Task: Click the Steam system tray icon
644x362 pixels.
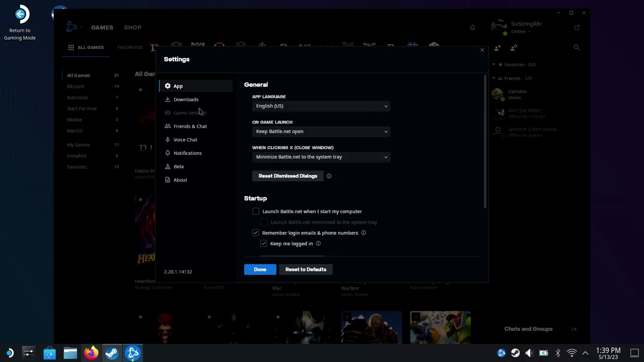Action: point(515,353)
